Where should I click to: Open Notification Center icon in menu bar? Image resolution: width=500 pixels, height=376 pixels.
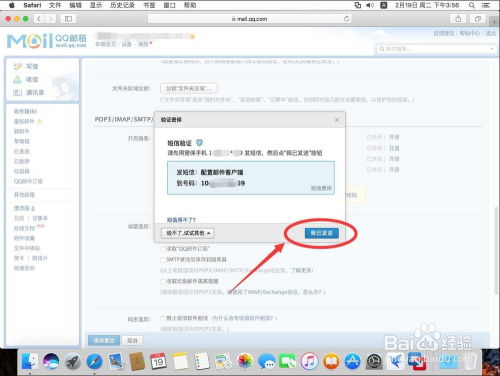coord(486,5)
